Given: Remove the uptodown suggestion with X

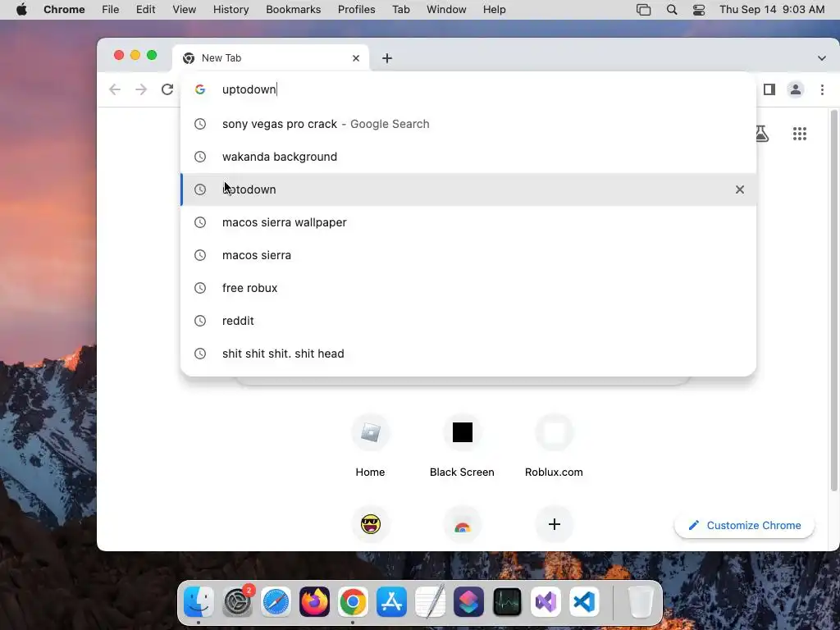Looking at the screenshot, I should point(740,189).
